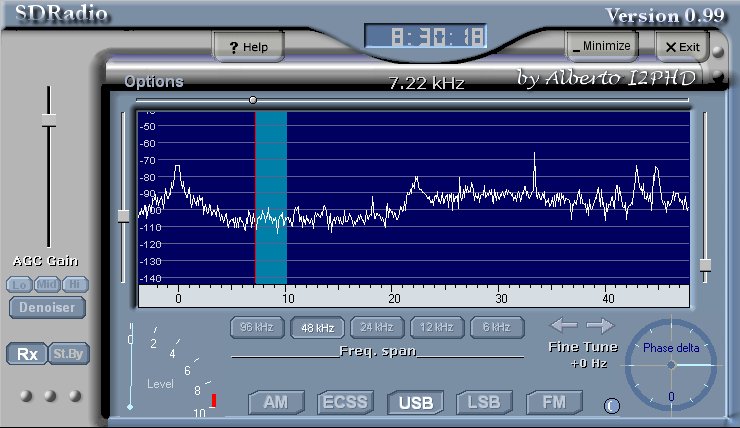Click the highlighted tuning band in spectrum

coord(271,197)
